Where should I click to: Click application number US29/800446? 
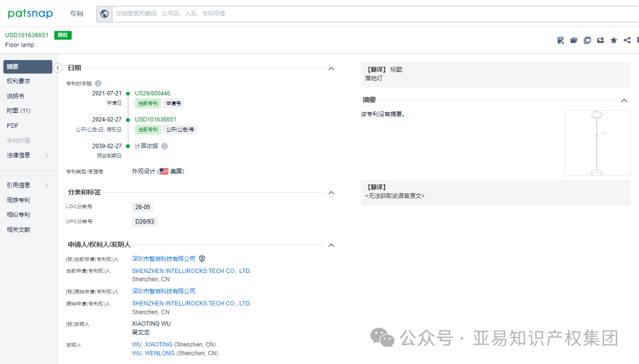pos(154,93)
